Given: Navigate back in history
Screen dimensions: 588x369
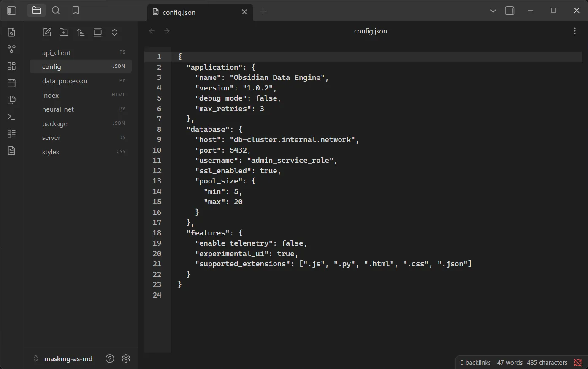Looking at the screenshot, I should click(152, 31).
